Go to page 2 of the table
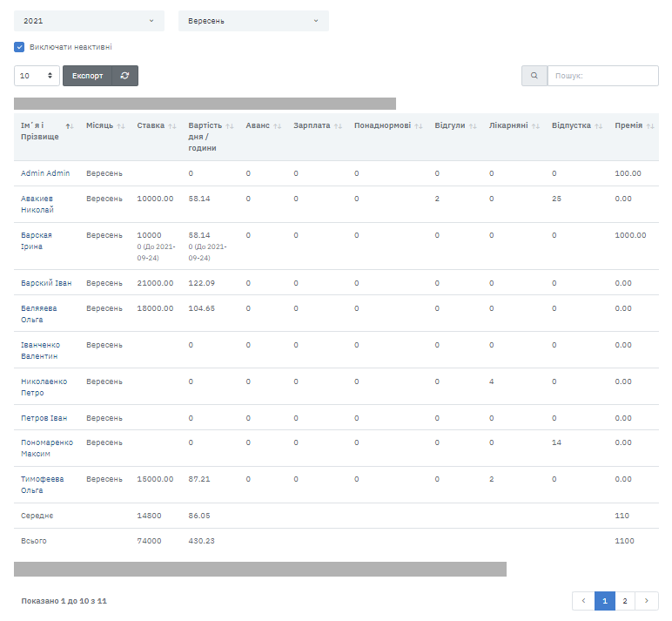This screenshot has height=621, width=672. (x=625, y=601)
